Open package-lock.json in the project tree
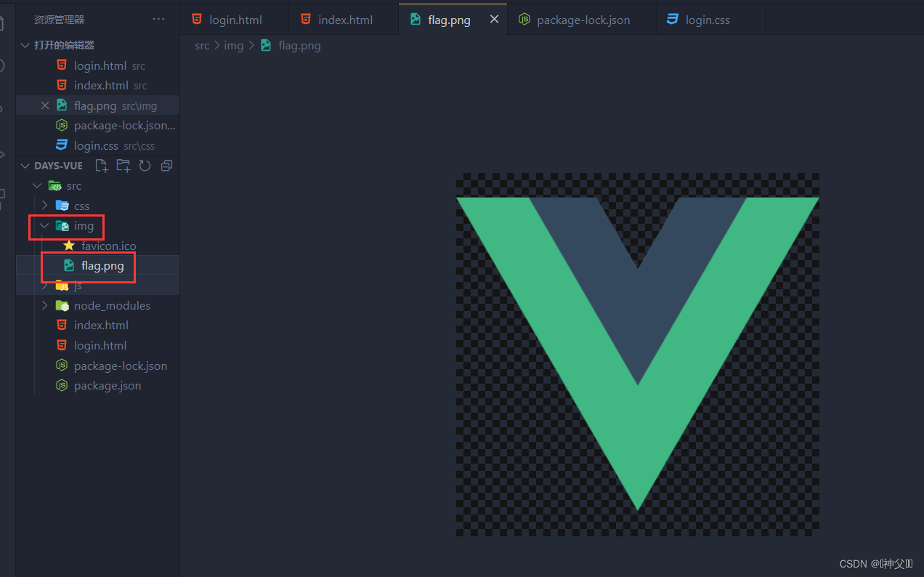The image size is (924, 577). [97, 366]
